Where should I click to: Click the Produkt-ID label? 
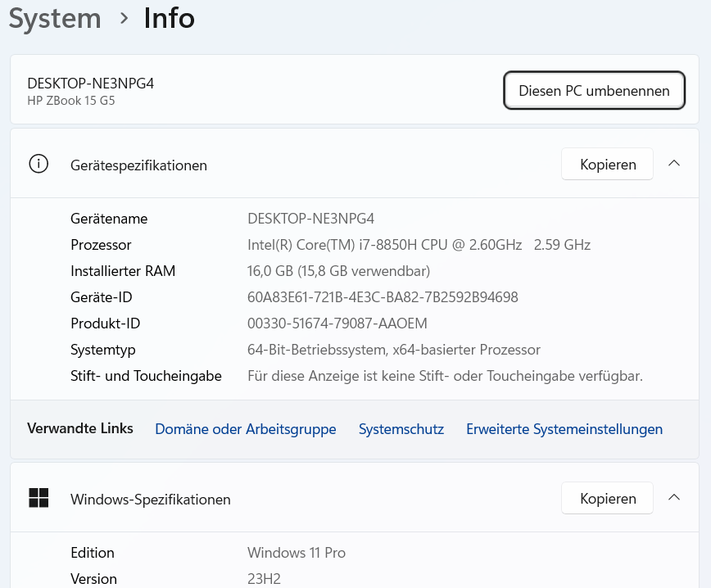coord(105,323)
